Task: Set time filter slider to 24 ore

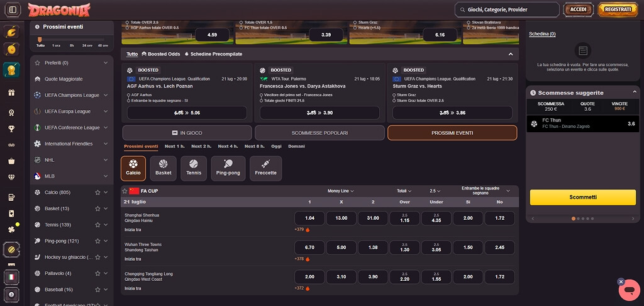Action: (87, 45)
